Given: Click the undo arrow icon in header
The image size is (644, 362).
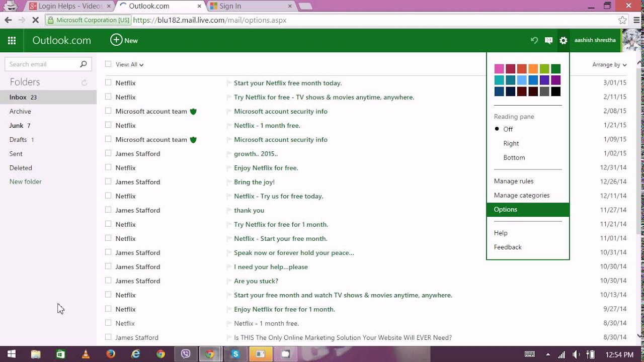Looking at the screenshot, I should tap(534, 40).
